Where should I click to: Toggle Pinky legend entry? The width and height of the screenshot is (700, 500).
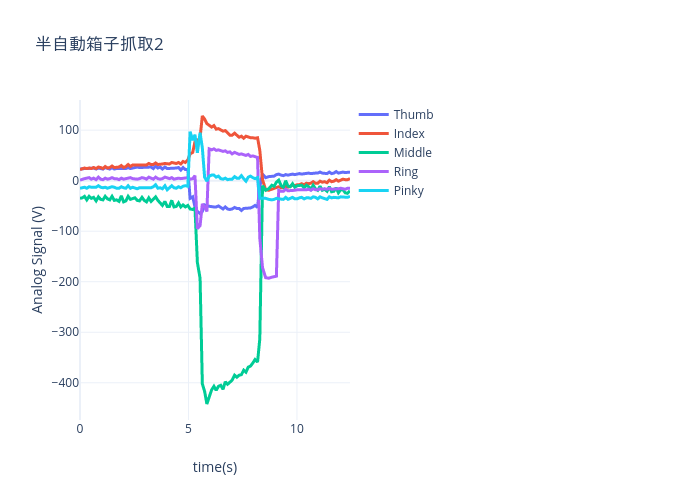point(391,191)
